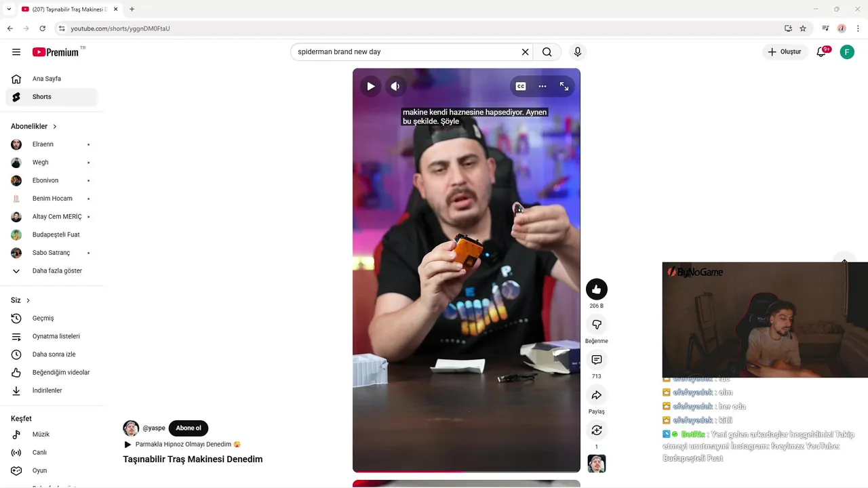Open the notifications bell

[821, 52]
